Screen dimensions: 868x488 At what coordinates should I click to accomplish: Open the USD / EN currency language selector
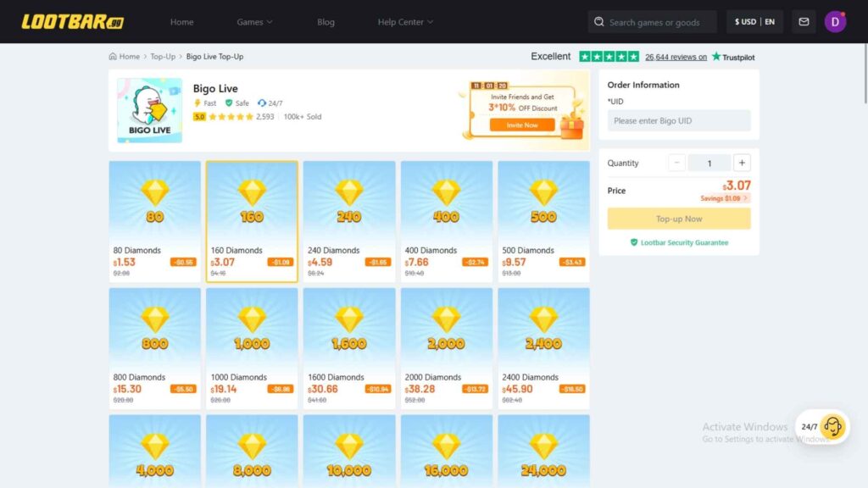click(x=754, y=21)
